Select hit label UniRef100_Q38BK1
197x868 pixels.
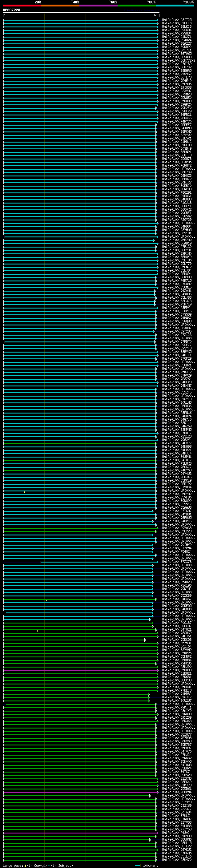tap(177, 365)
